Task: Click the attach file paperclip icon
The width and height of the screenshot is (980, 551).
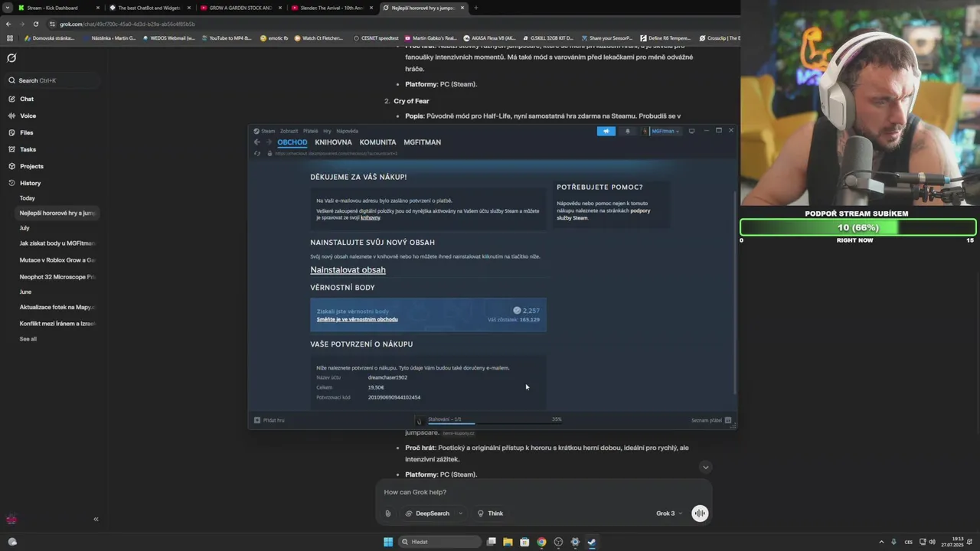Action: point(387,514)
